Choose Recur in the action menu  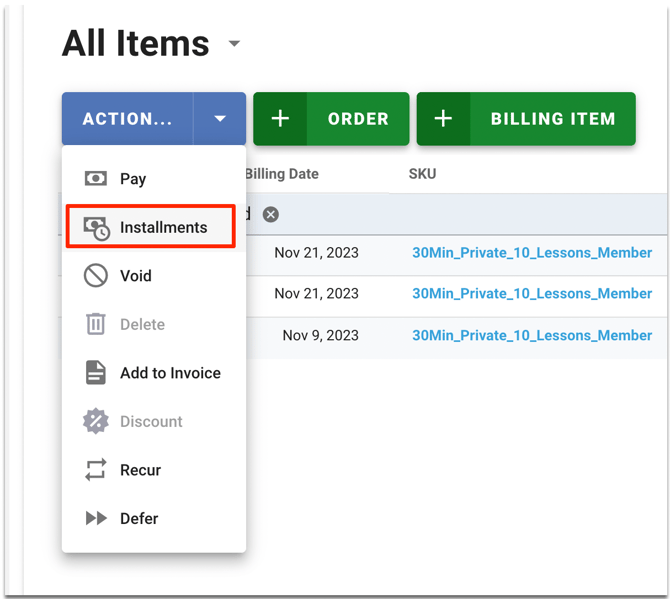pyautogui.click(x=140, y=470)
